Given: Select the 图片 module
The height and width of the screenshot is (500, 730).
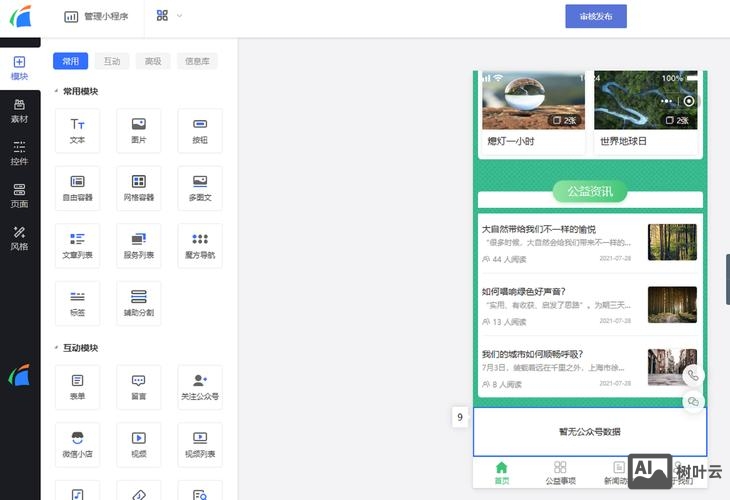Looking at the screenshot, I should tap(139, 131).
